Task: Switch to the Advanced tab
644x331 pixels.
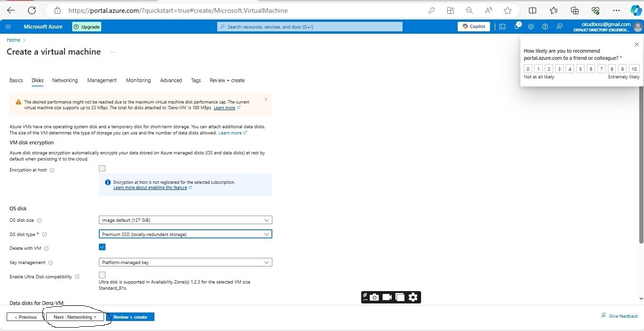Action: [x=171, y=80]
